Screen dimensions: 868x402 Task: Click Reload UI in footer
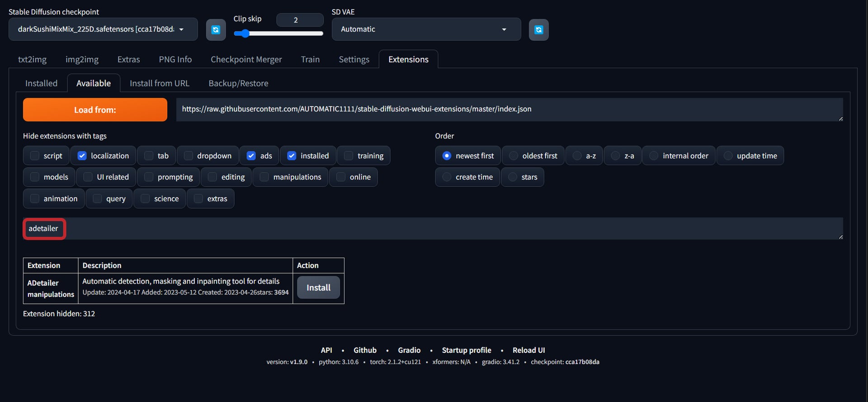coord(528,350)
